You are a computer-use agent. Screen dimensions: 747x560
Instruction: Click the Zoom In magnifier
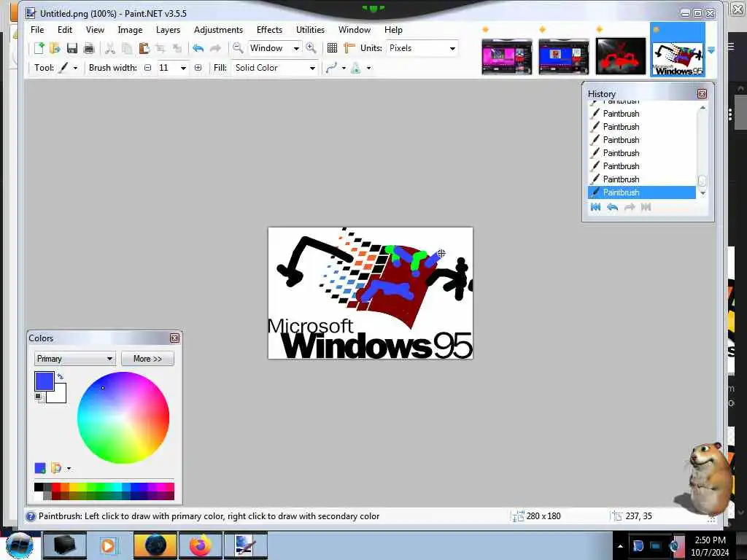coord(311,47)
